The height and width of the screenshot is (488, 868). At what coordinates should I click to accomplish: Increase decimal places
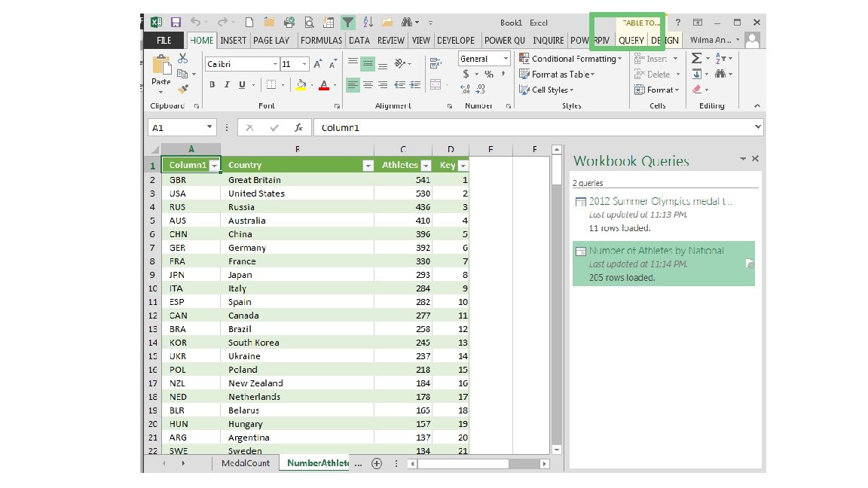(465, 89)
